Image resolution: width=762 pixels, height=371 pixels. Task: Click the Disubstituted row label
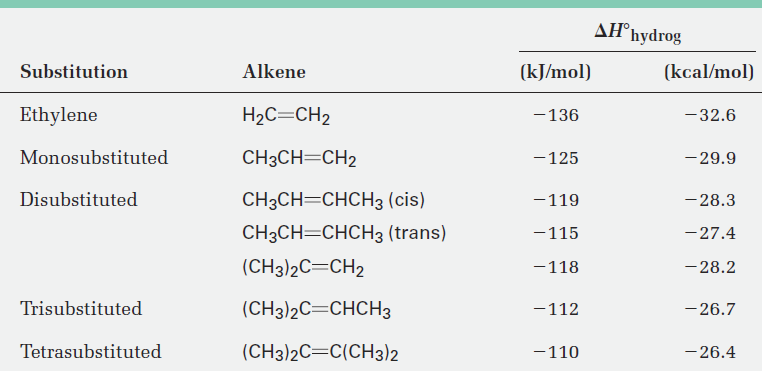coord(79,200)
